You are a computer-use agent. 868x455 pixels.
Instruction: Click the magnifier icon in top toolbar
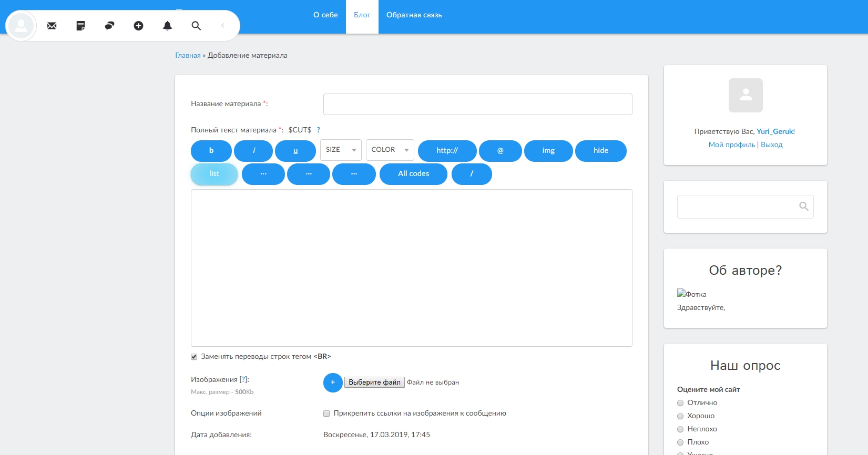[x=196, y=26]
